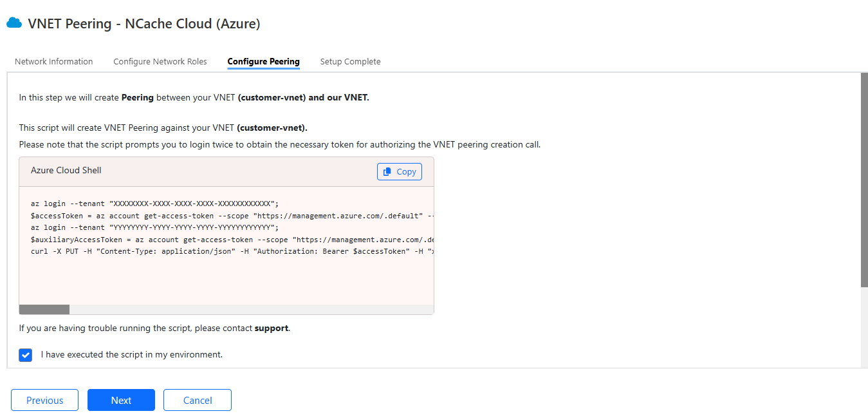Image resolution: width=868 pixels, height=418 pixels.
Task: Select the Configure Peering tab
Action: click(x=264, y=62)
